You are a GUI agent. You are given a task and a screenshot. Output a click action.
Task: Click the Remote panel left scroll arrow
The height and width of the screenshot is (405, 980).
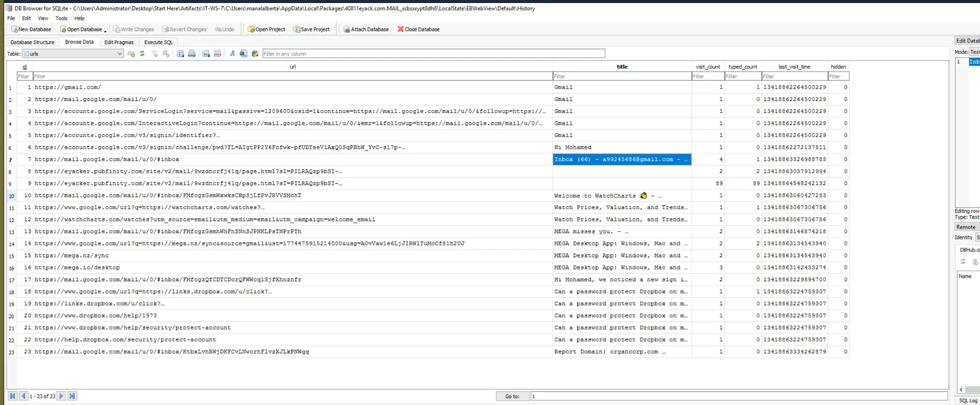point(961,390)
